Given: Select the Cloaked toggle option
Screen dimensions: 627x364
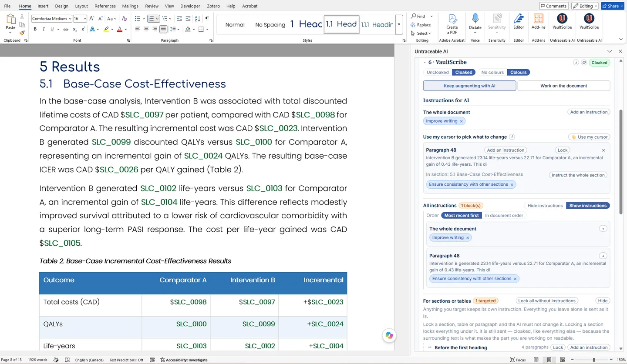Looking at the screenshot, I should point(464,72).
